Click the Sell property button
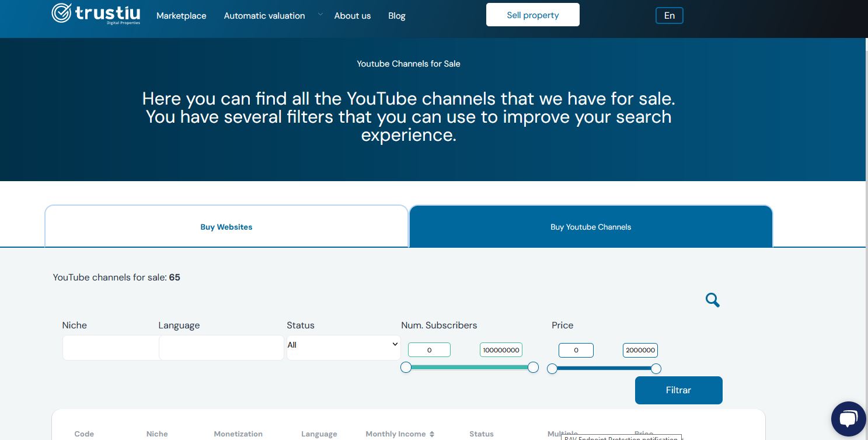This screenshot has width=868, height=440. (533, 15)
